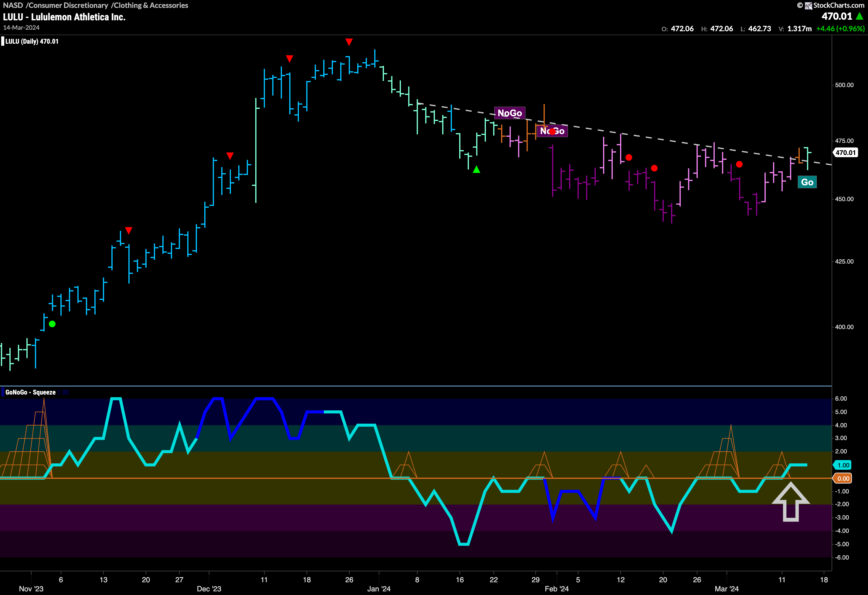The width and height of the screenshot is (868, 595).
Task: Click the first purple NoGo label
Action: point(510,113)
